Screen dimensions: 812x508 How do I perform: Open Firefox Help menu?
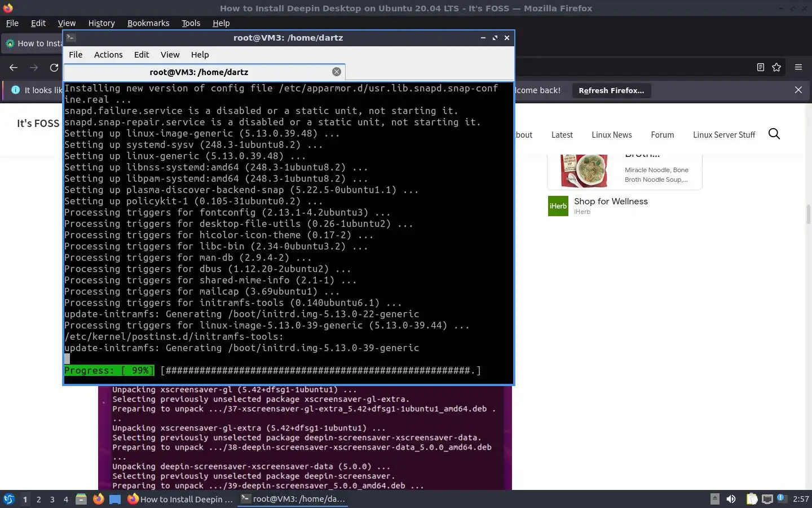tap(221, 23)
